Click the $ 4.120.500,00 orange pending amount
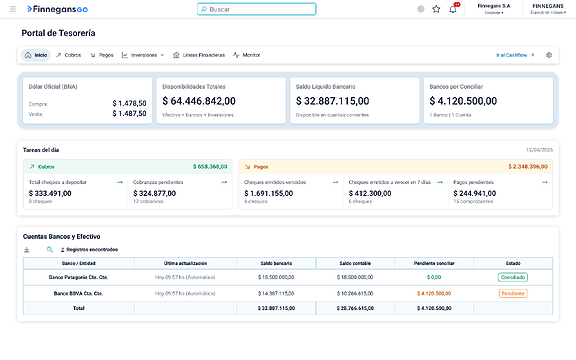 [434, 294]
